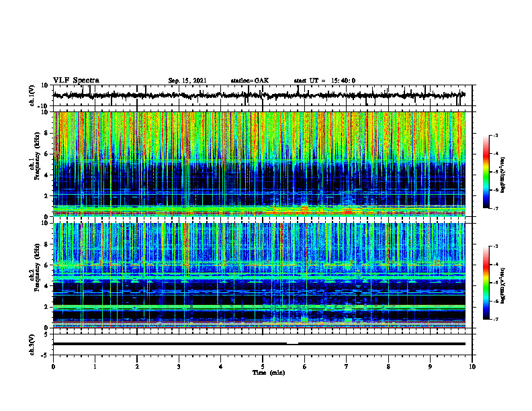
Task: Click time axis tick label '8'
Action: click(388, 367)
